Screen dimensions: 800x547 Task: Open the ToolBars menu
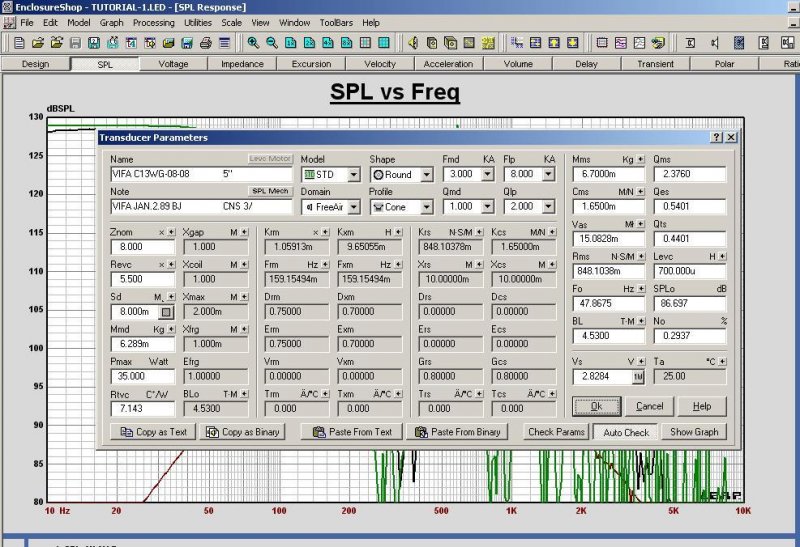pos(336,22)
